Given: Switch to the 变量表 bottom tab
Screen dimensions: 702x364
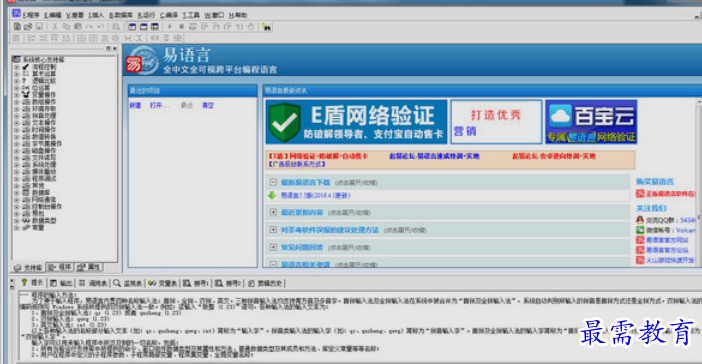Looking at the screenshot, I should click(163, 283).
